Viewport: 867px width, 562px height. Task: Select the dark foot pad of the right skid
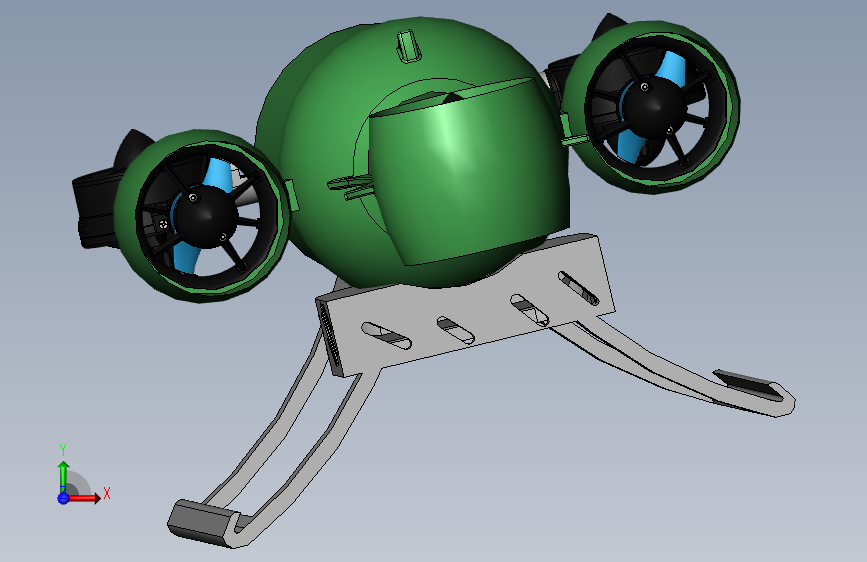(x=749, y=384)
